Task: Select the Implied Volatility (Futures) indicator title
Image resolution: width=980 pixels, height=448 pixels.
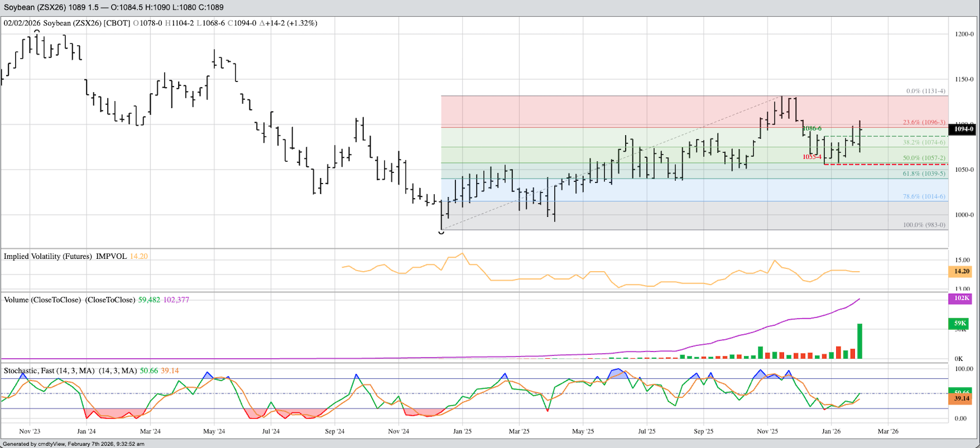Action: click(x=48, y=257)
